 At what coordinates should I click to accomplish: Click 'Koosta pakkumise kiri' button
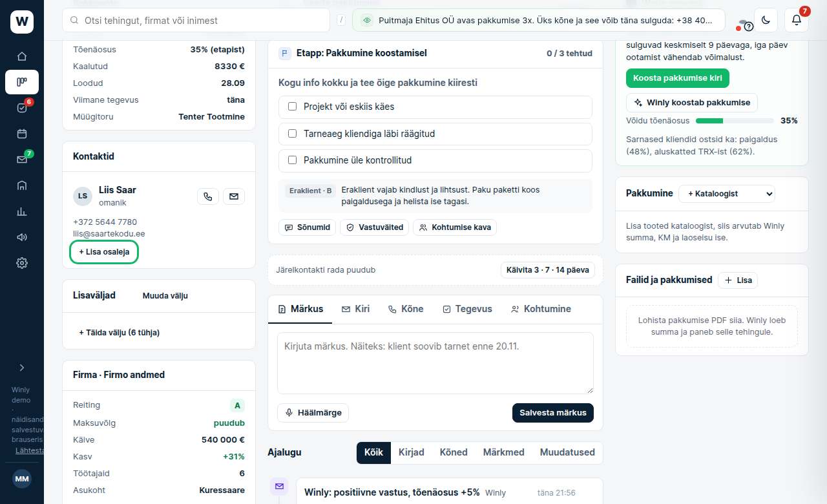click(x=678, y=78)
